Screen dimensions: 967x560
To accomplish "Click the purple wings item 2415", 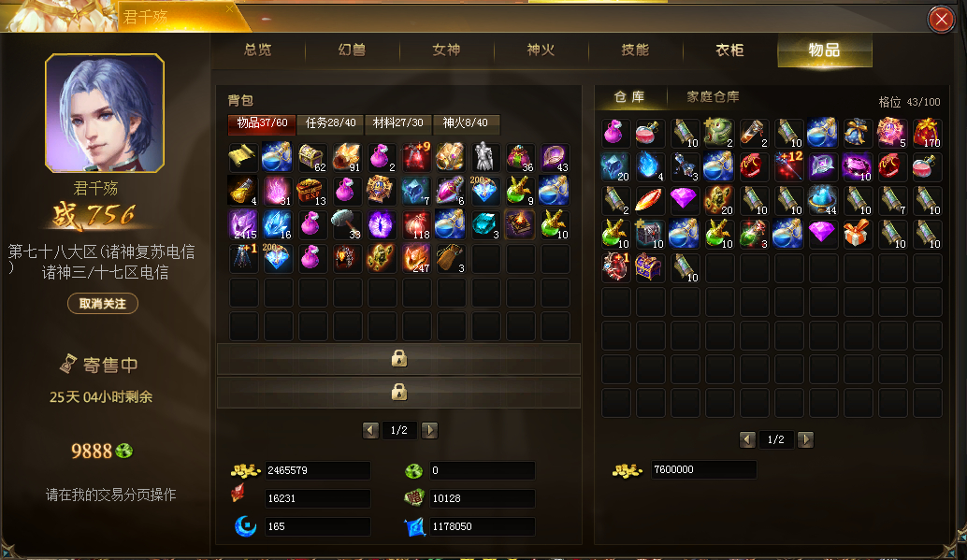I will 243,225.
